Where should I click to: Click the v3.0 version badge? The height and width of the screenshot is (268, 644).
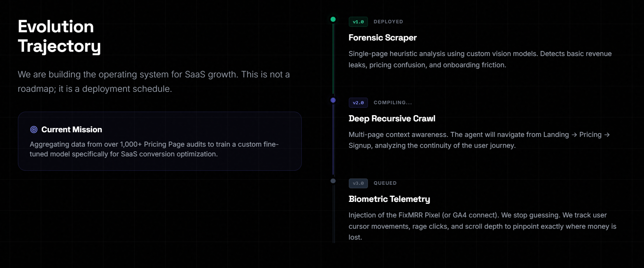click(358, 183)
